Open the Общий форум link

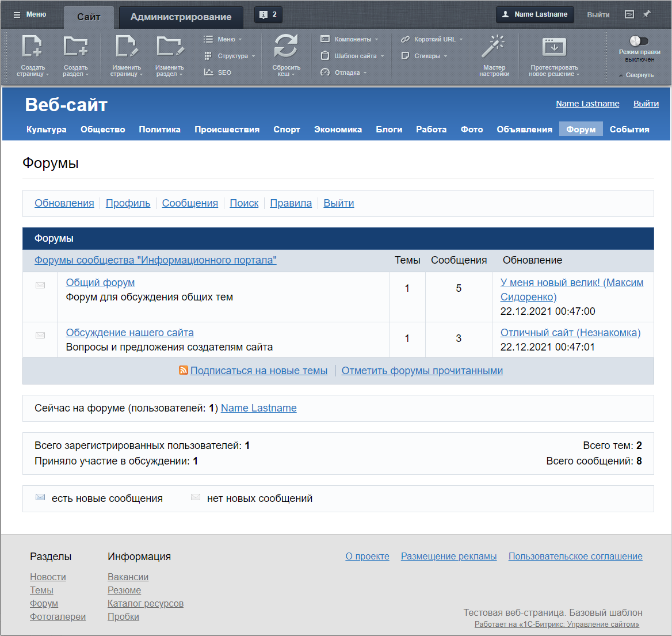click(x=100, y=283)
